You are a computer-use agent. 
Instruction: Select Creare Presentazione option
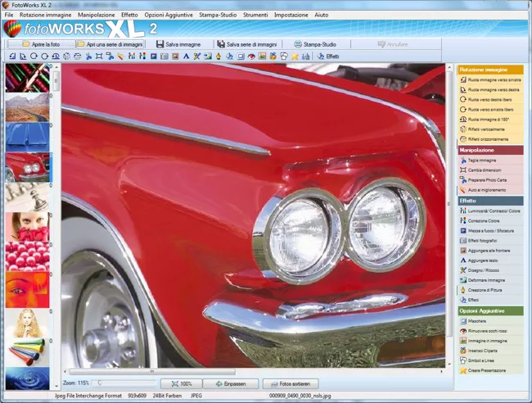(490, 370)
